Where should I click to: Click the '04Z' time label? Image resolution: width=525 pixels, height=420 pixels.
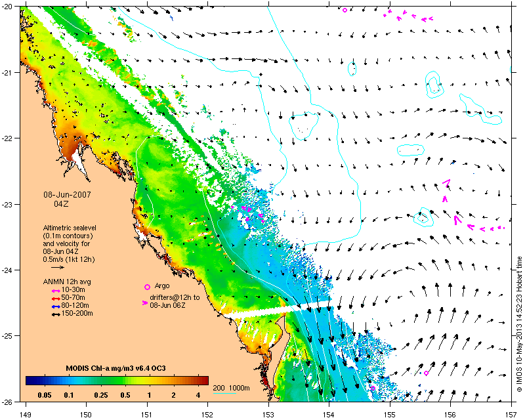pos(61,203)
